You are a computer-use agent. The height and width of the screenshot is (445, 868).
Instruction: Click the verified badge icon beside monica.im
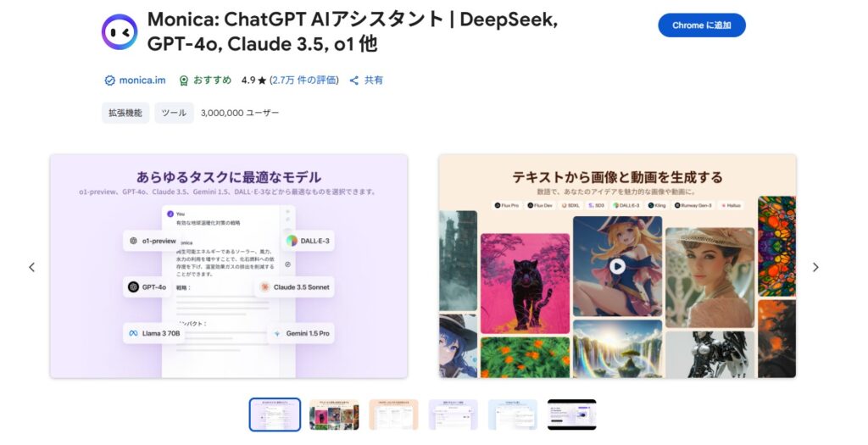[109, 81]
